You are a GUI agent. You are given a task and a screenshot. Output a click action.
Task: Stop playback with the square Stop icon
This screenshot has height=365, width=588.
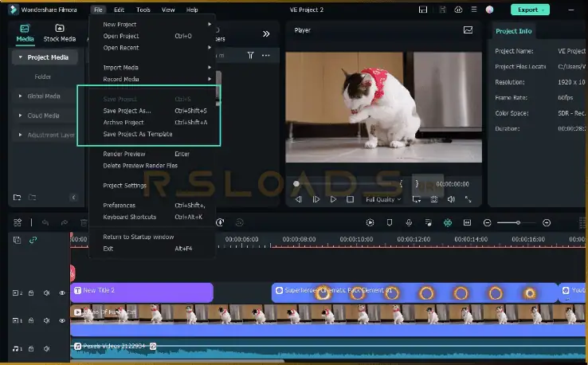pyautogui.click(x=350, y=199)
